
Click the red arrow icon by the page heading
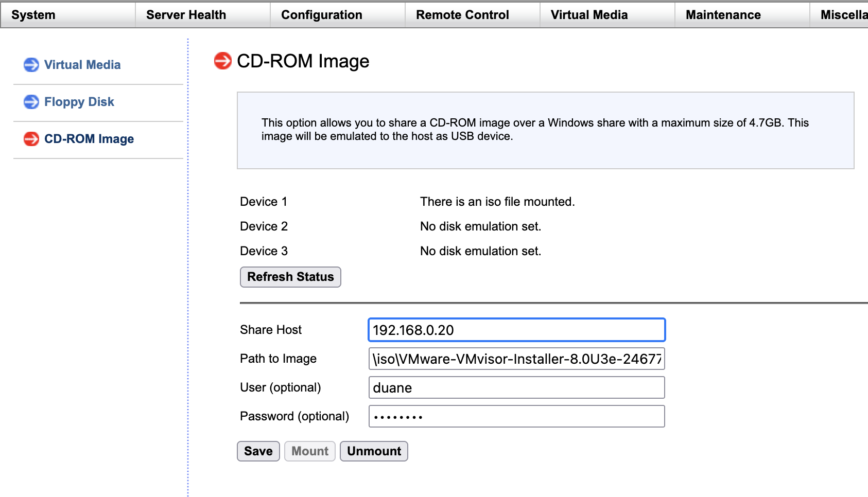pyautogui.click(x=223, y=61)
